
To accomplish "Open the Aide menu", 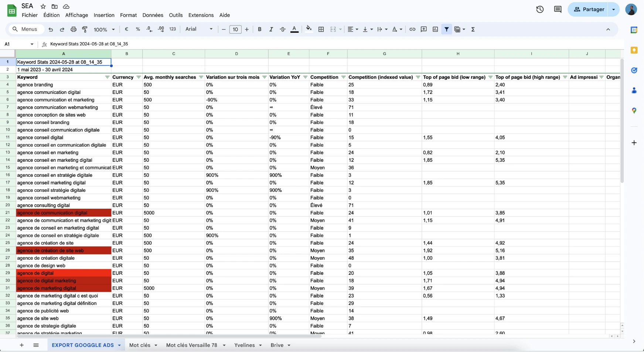I will [x=225, y=15].
